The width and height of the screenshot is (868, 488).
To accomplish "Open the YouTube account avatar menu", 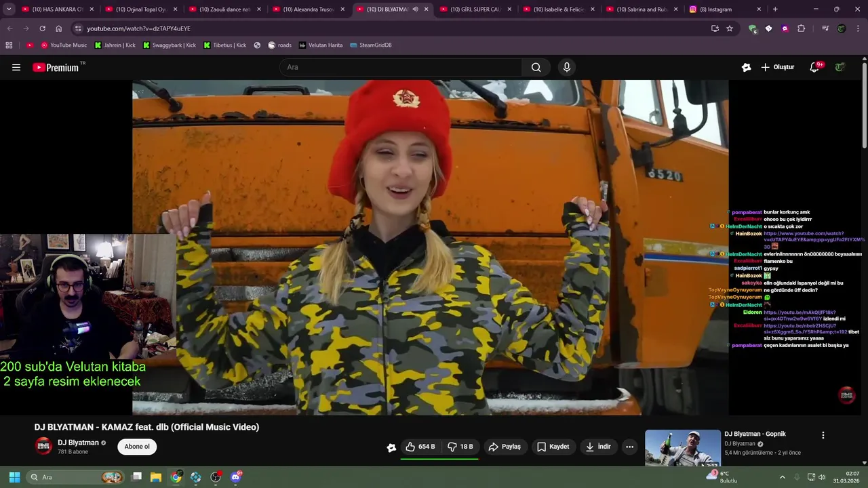I will point(840,67).
